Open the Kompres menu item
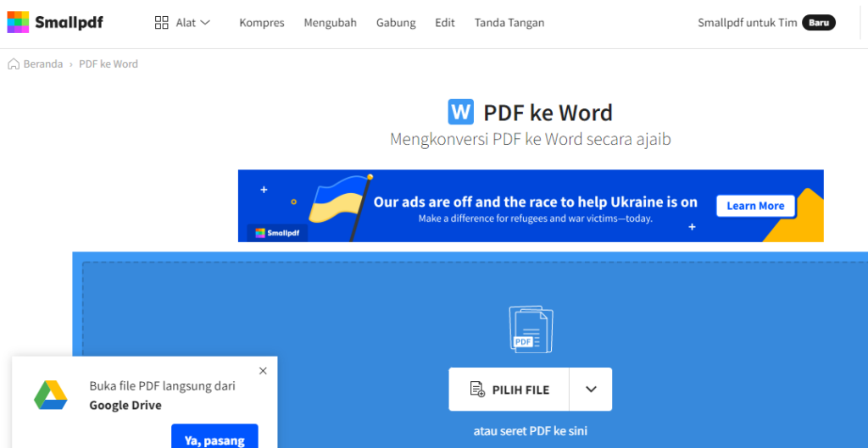868x448 pixels. click(x=262, y=23)
